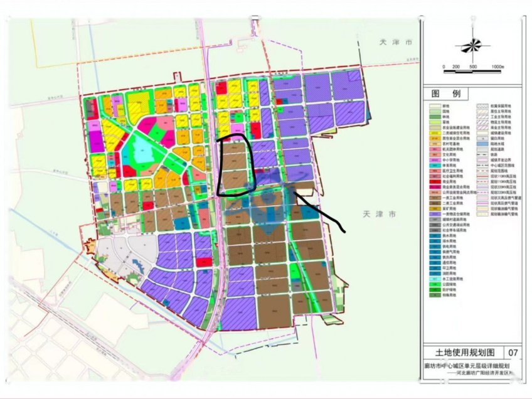Viewport: 532px width, 399px height.
Task: Select the 图例 legend heading box
Action: (445, 94)
